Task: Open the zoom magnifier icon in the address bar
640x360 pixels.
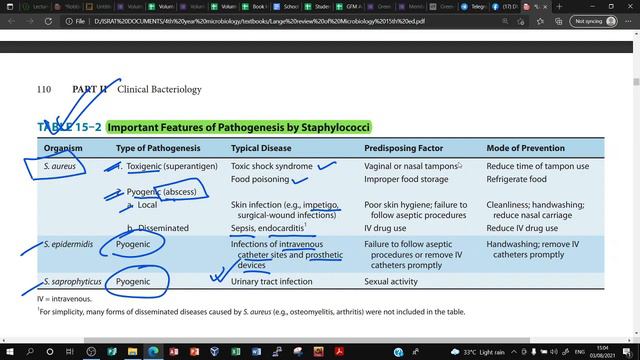Action: 505,21
